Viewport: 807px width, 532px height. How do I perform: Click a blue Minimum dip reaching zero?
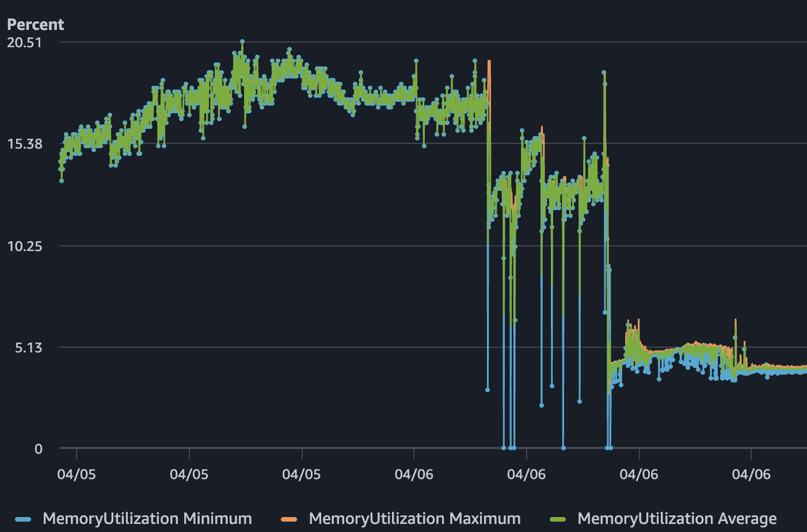click(x=504, y=447)
